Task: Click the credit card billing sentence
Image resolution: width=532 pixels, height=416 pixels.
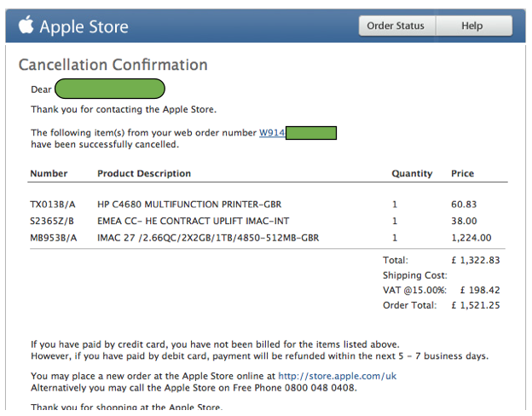Action: [215, 344]
